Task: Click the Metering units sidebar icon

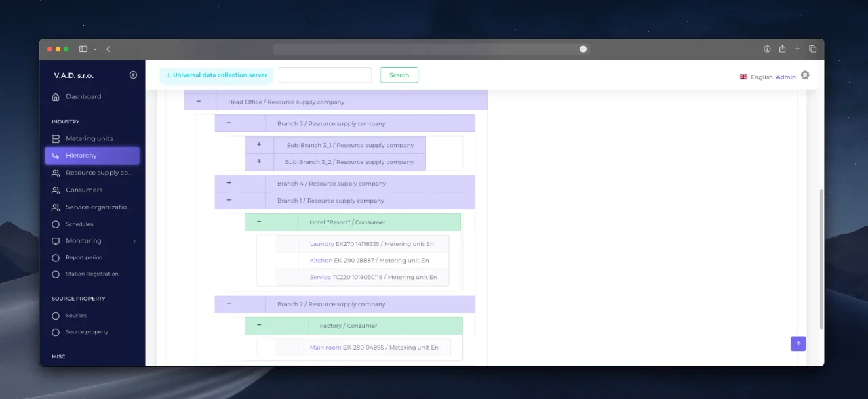Action: click(56, 139)
